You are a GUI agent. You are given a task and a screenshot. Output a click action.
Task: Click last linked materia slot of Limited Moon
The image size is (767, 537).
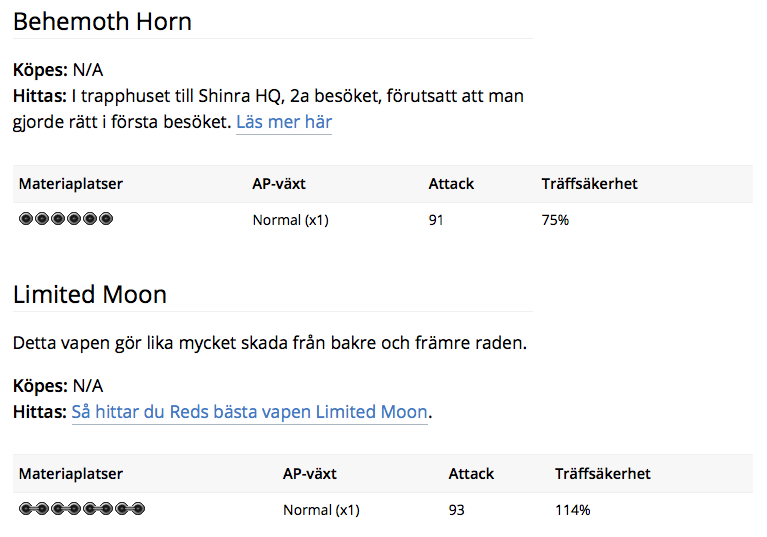tap(138, 509)
